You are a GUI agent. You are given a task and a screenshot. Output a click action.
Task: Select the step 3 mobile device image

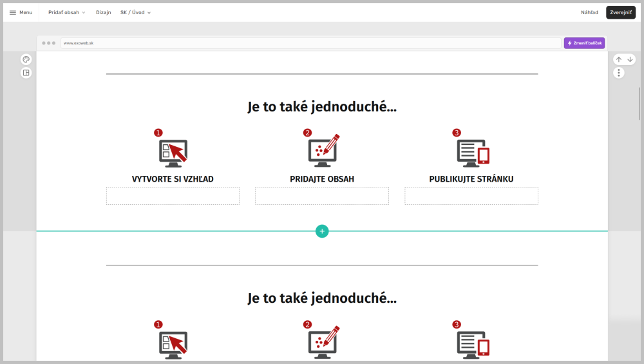pos(473,152)
